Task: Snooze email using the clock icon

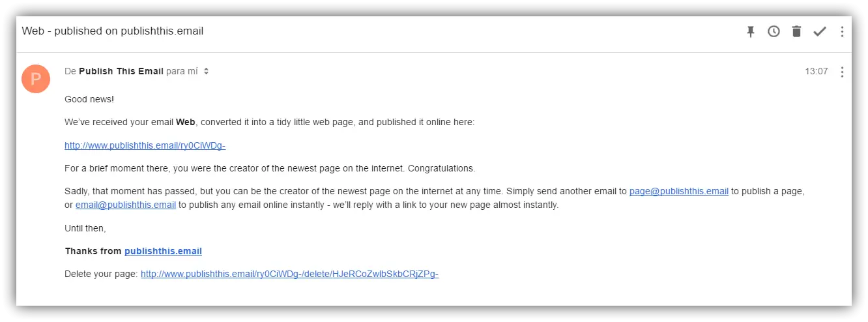Action: 774,31
